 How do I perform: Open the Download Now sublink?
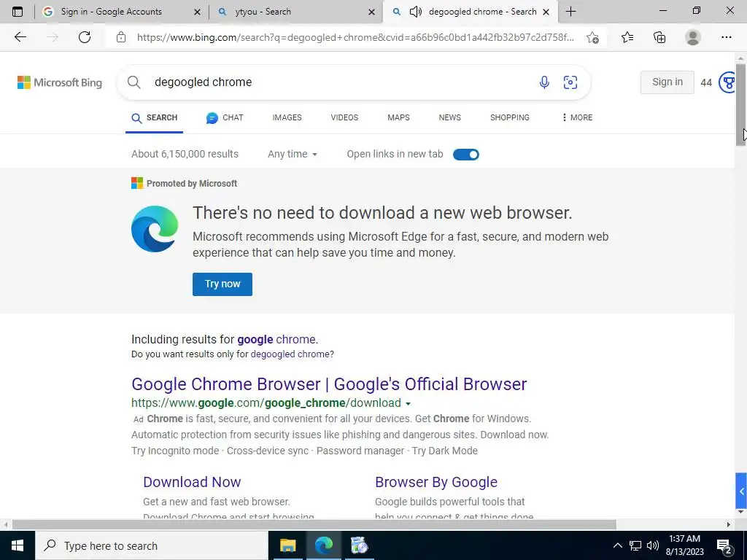(192, 483)
